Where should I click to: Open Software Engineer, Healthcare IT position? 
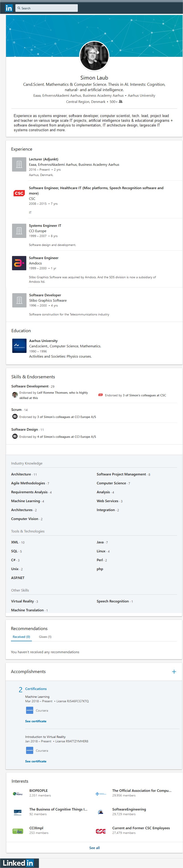(96, 190)
